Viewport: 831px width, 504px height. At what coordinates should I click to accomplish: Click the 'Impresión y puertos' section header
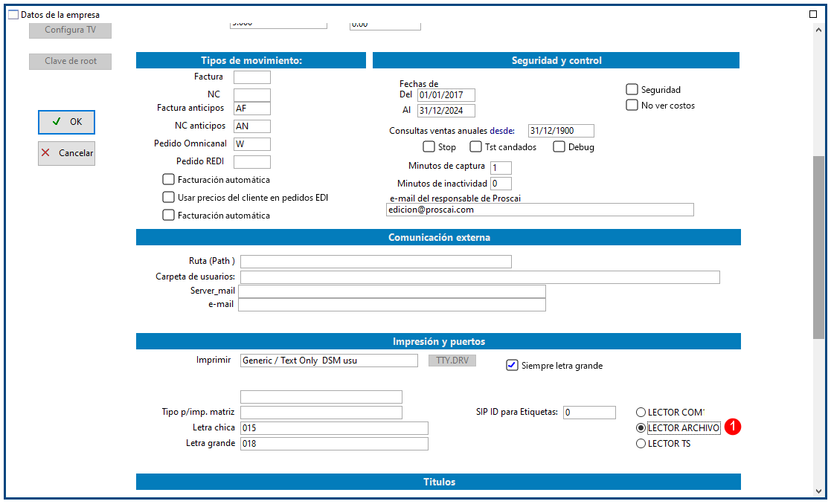pyautogui.click(x=438, y=341)
